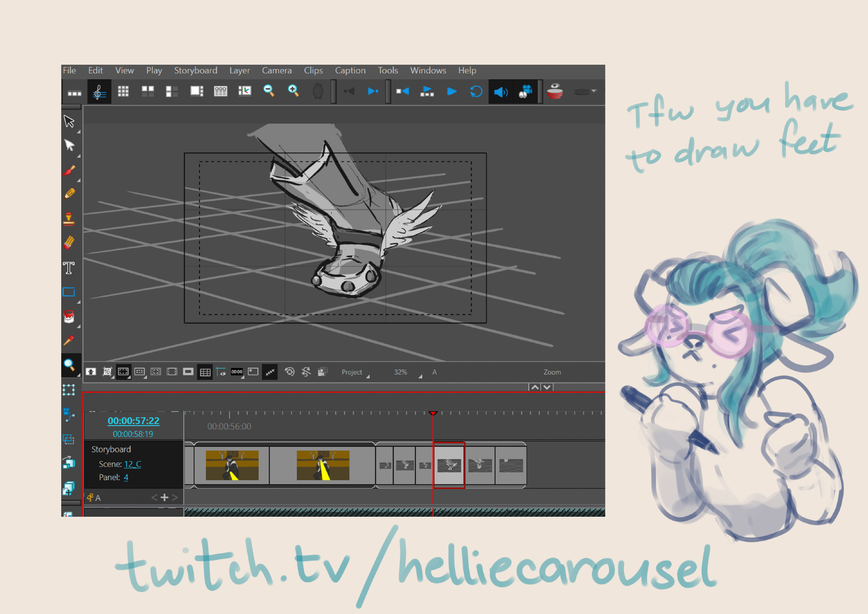The width and height of the screenshot is (868, 614).
Task: Select the Pencil tool
Action: 69,194
